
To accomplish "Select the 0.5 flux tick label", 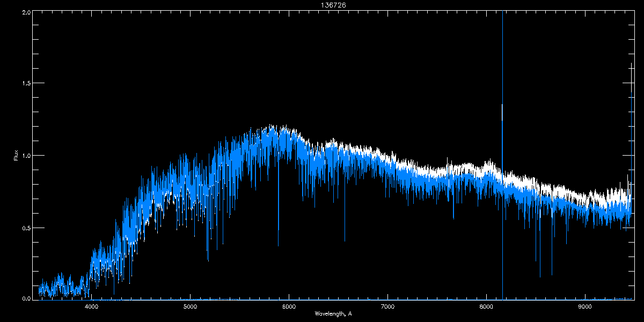I will [26, 228].
